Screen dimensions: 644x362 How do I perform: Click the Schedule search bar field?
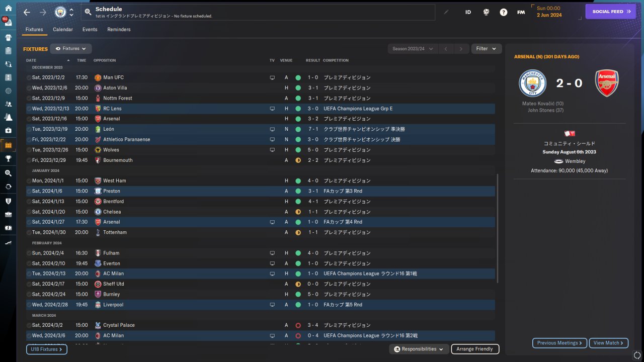pyautogui.click(x=258, y=12)
